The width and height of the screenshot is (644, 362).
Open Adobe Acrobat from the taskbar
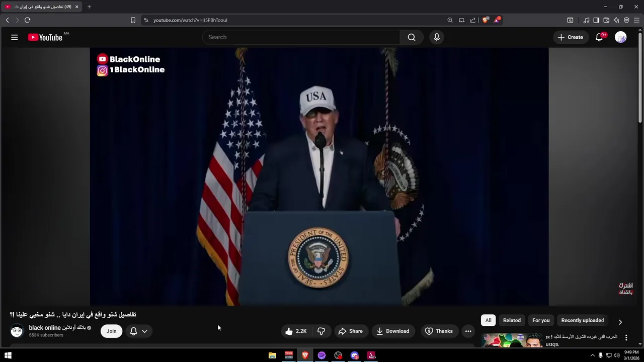coord(371,355)
